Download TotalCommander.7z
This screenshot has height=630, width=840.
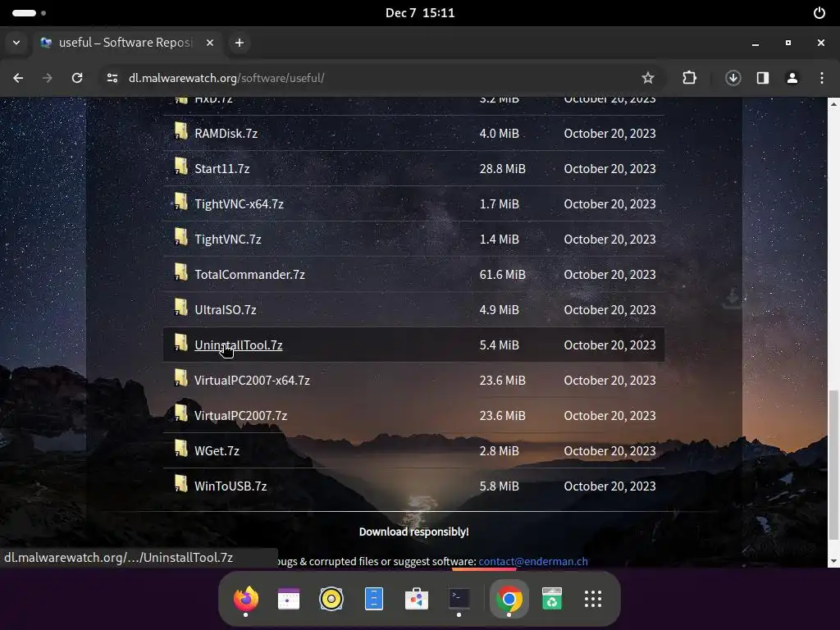(249, 275)
